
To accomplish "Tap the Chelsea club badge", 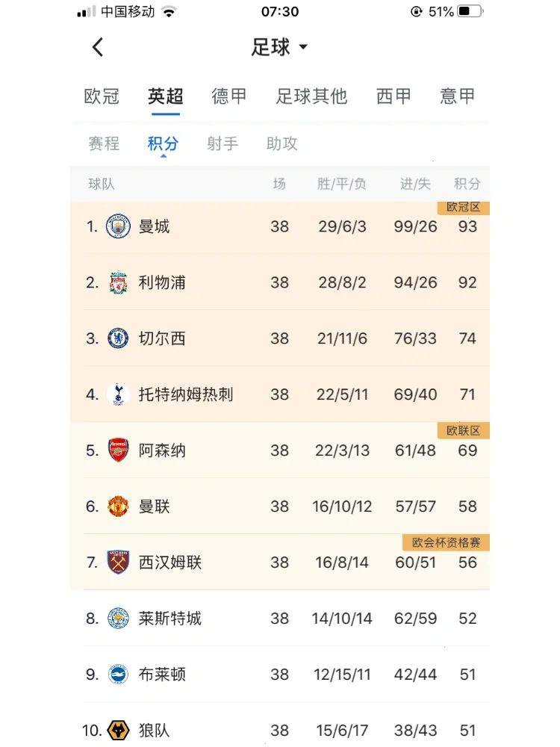I will point(118,338).
